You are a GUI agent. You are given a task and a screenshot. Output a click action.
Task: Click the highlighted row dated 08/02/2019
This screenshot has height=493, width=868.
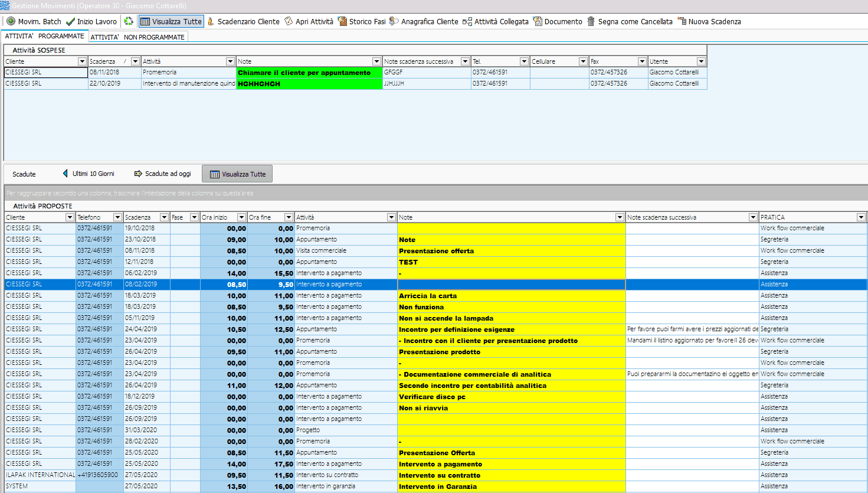pyautogui.click(x=435, y=284)
